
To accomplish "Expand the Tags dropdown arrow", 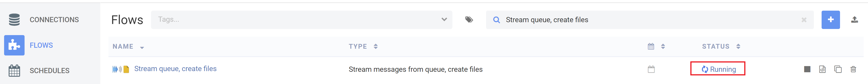I will point(444,19).
